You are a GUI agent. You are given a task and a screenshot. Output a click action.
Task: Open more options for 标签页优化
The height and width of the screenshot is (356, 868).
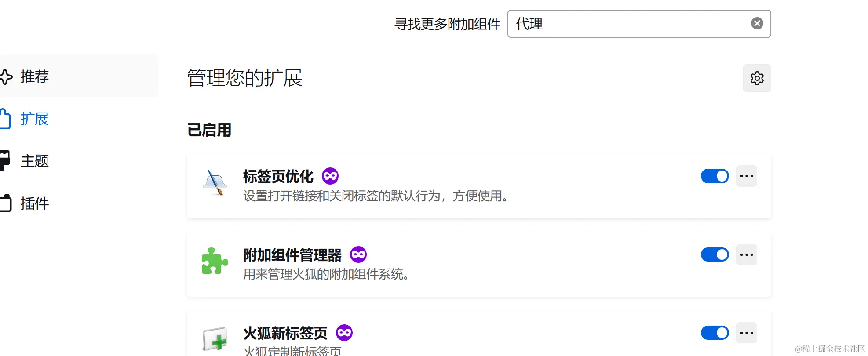click(746, 176)
